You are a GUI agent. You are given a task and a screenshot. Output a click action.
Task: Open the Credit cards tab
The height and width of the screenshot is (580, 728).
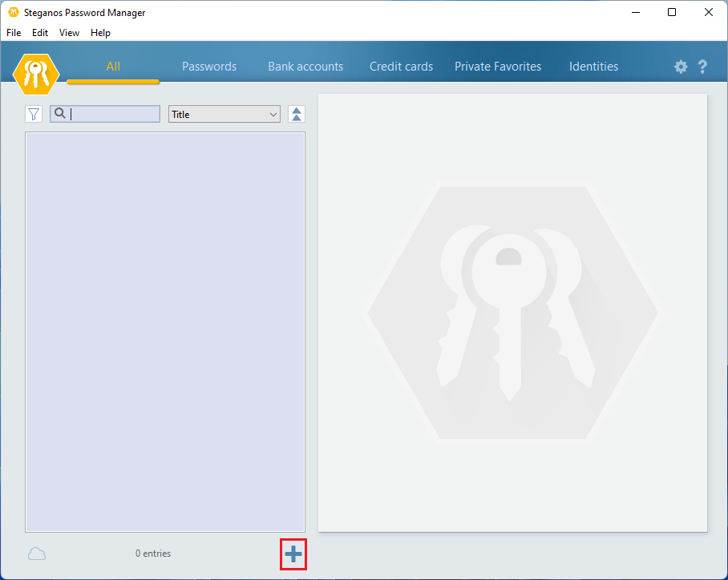click(401, 67)
